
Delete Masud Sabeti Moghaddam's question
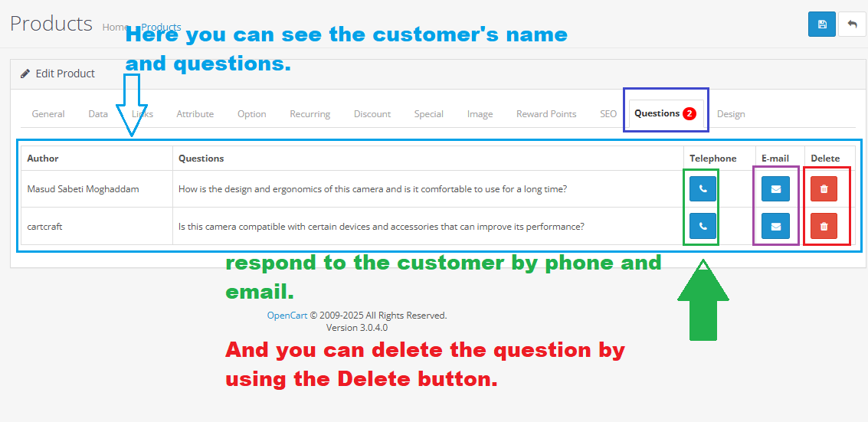tap(824, 188)
